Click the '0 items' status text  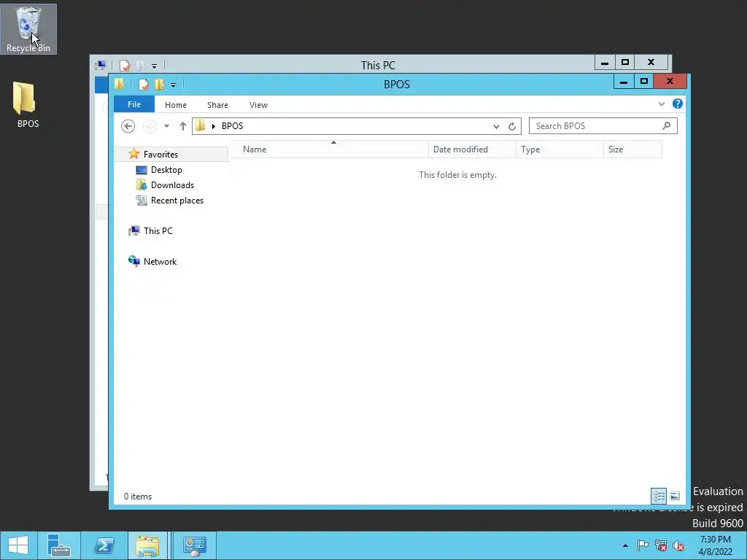pos(138,496)
